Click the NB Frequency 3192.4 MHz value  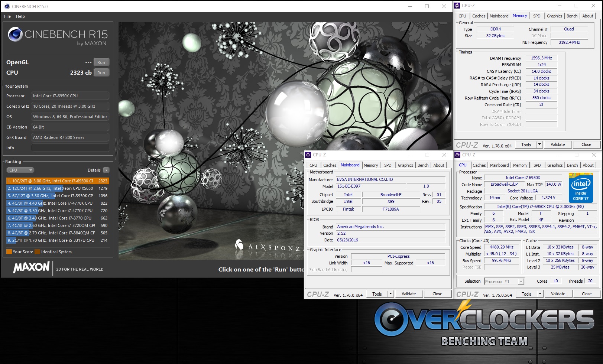click(x=569, y=43)
